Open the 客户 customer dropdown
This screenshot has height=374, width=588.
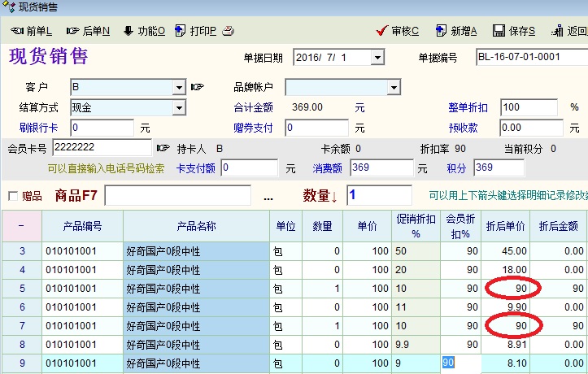(x=179, y=87)
